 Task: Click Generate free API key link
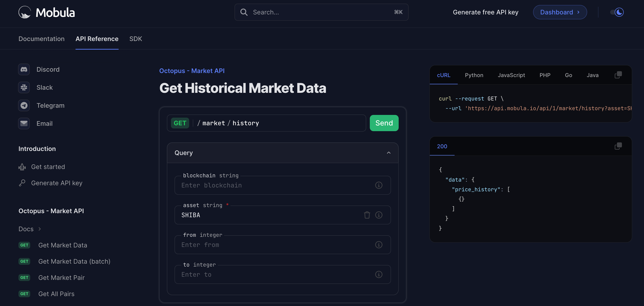486,12
